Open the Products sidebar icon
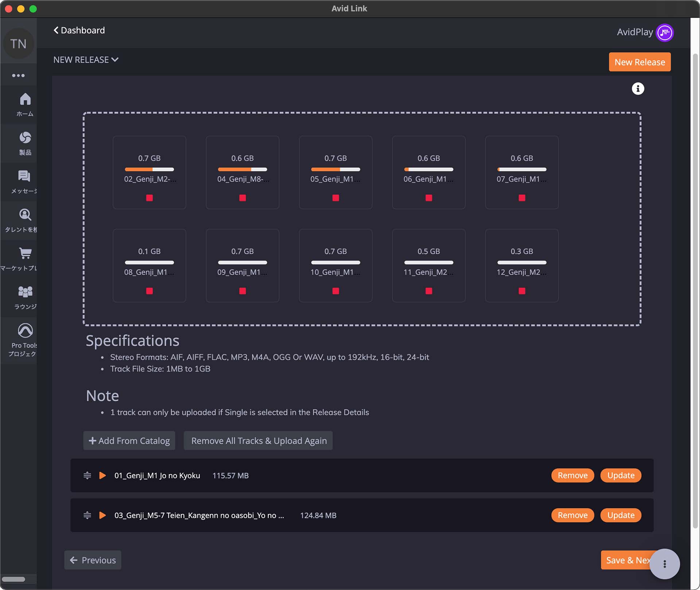Viewport: 700px width, 590px height. tap(25, 138)
